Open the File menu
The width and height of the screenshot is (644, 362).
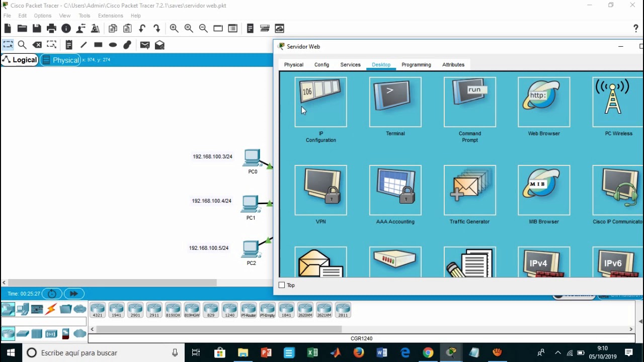[x=7, y=16]
